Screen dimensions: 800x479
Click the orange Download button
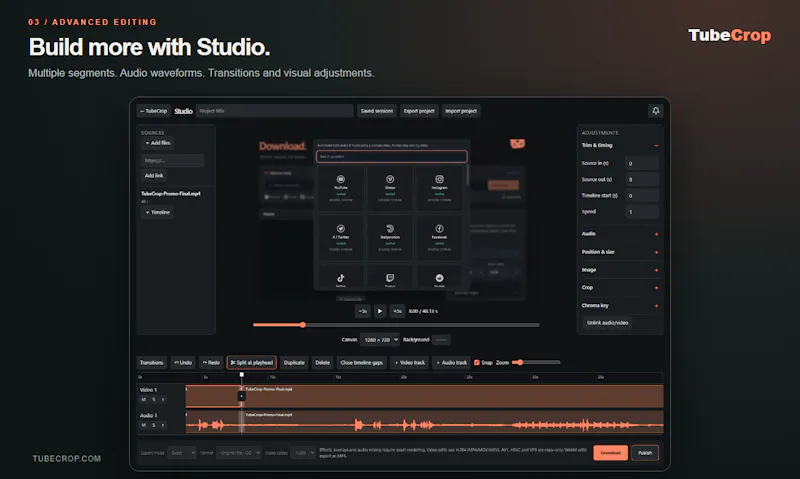[x=610, y=452]
